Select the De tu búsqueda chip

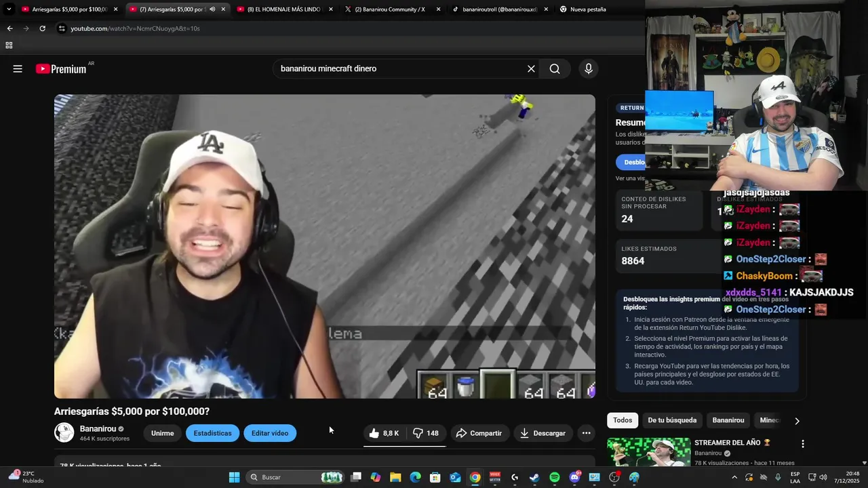click(672, 420)
